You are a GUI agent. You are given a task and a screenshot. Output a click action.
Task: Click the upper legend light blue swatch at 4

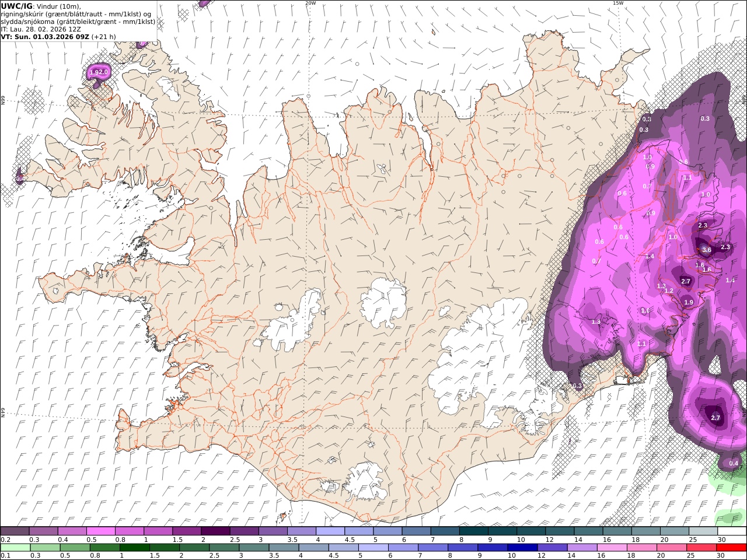click(330, 531)
